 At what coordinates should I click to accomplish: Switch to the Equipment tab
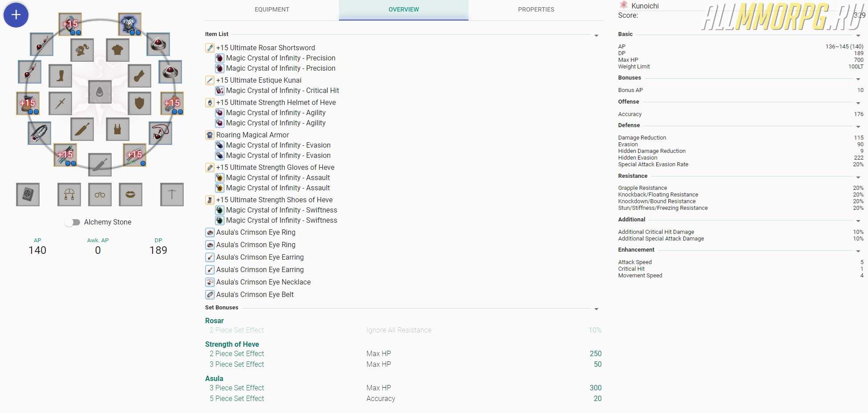(272, 10)
